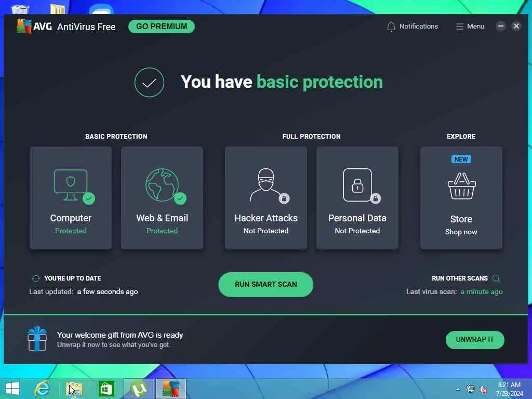
Task: Open the Windows Start button
Action: click(x=12, y=389)
